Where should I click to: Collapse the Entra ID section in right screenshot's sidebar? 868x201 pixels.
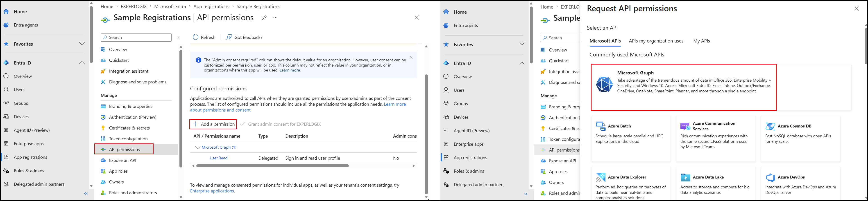pyautogui.click(x=522, y=63)
